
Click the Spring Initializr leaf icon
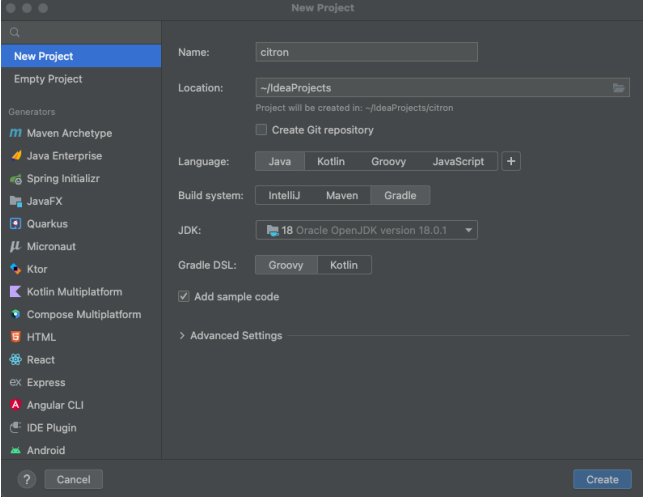click(16, 179)
